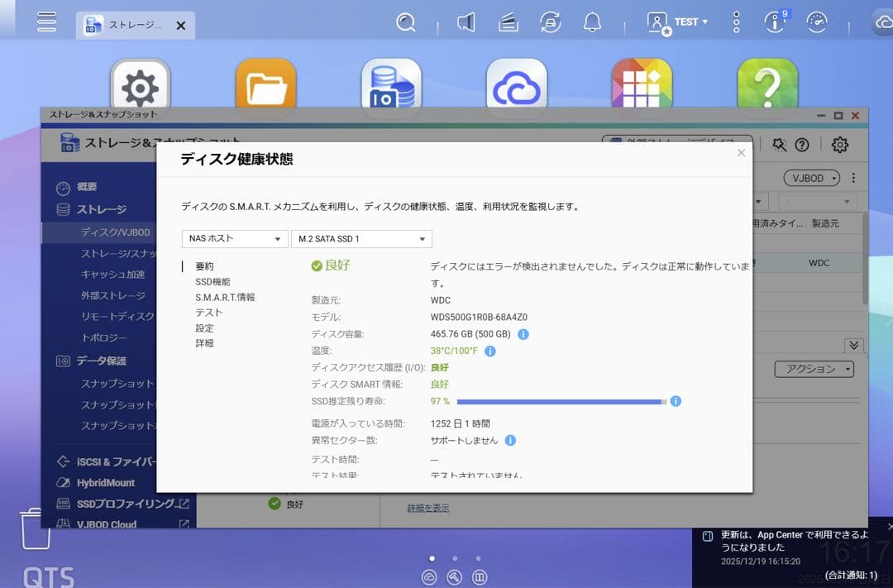Image resolution: width=893 pixels, height=588 pixels.
Task: Click the notification bell icon
Action: tap(593, 22)
